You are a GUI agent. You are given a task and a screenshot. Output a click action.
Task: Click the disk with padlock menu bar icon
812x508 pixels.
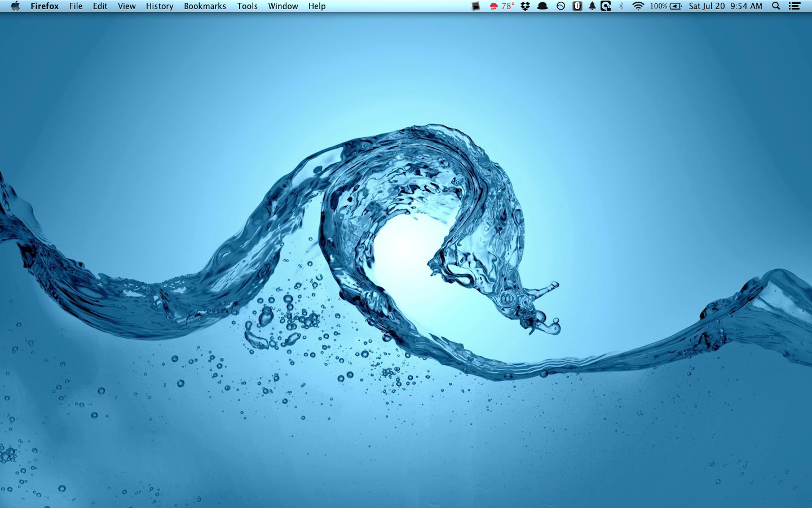click(x=606, y=6)
